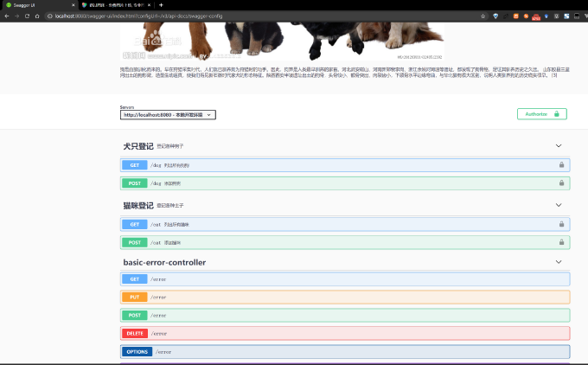Screen dimensions: 588x365
Task: Expand the PUT /error operation
Action: [x=346, y=297]
